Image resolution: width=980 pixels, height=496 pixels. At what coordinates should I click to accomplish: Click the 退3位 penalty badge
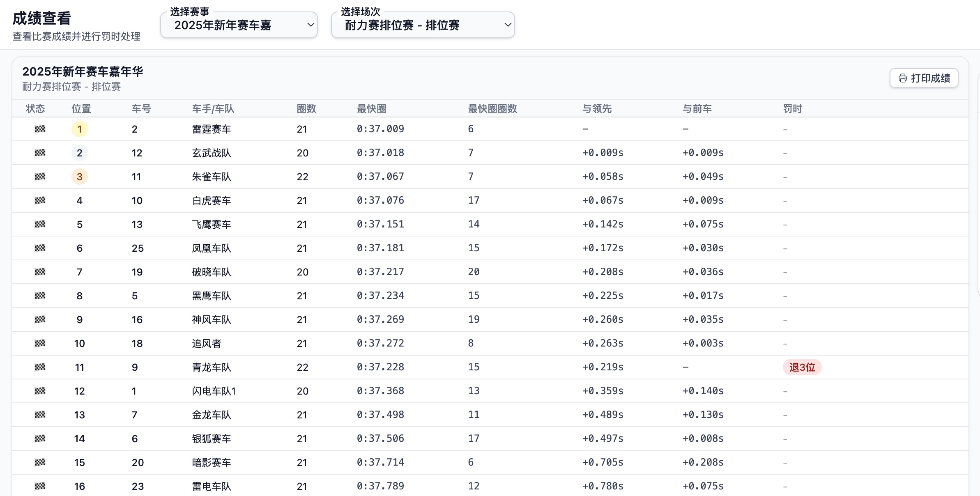pyautogui.click(x=802, y=367)
